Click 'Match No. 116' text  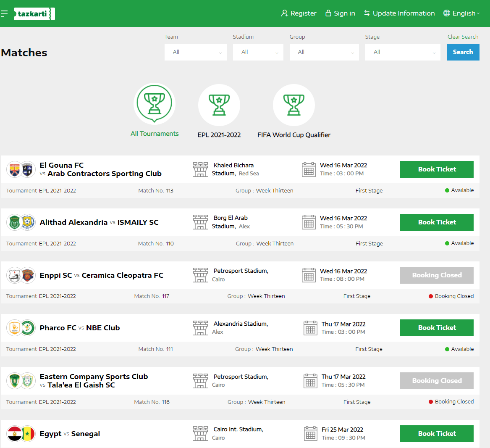click(x=152, y=402)
